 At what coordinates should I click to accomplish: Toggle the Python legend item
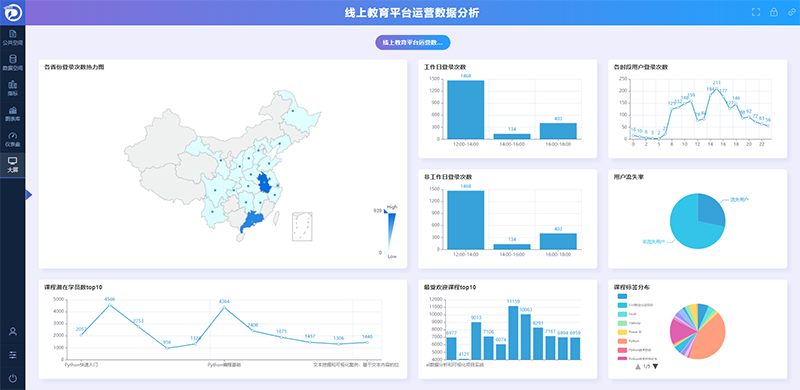[628, 340]
